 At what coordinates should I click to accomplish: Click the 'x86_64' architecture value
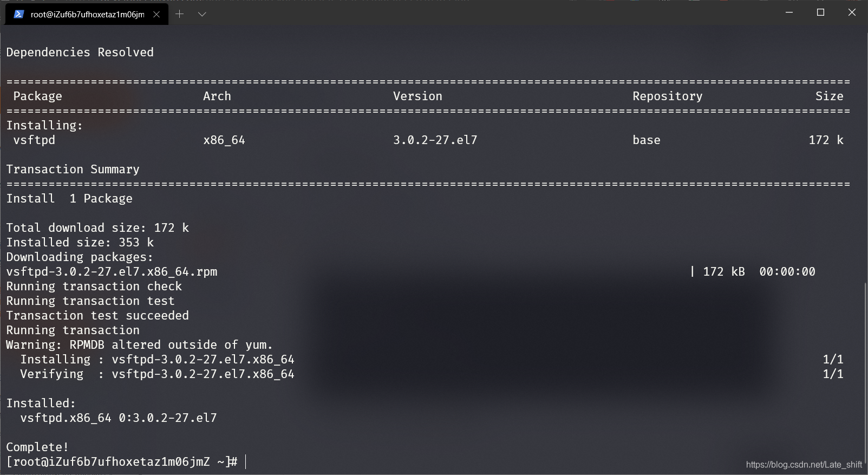224,140
